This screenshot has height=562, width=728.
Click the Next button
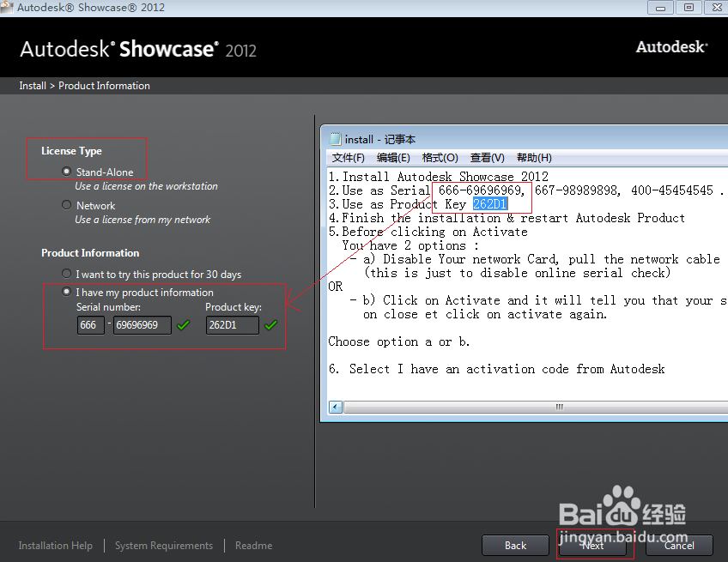(x=592, y=546)
